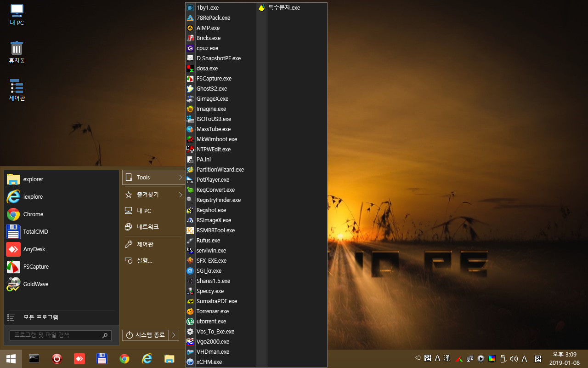Choose 실행... Run command
The image size is (588, 368).
click(153, 260)
